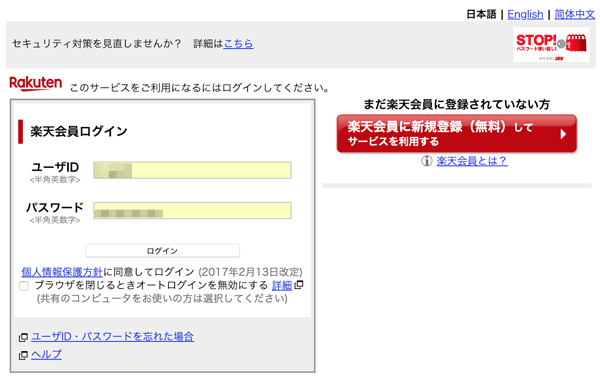Switch language to 简体中文
This screenshot has width=600, height=383.
point(575,15)
